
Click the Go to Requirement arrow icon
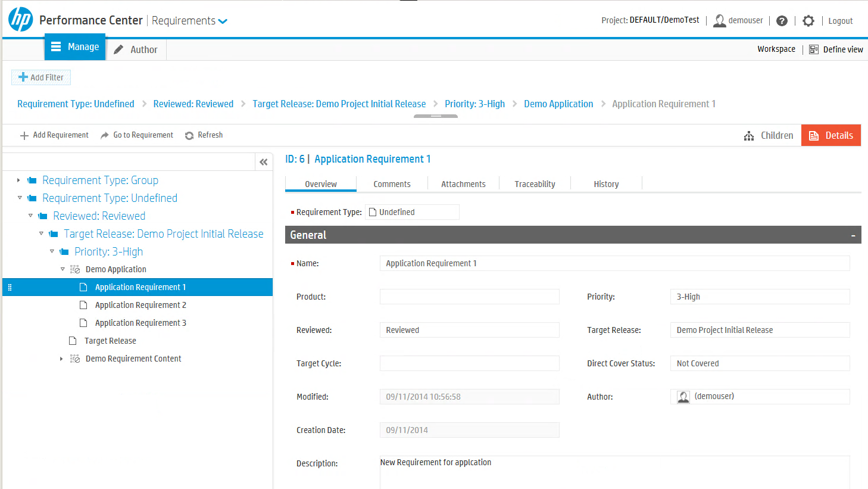point(105,135)
